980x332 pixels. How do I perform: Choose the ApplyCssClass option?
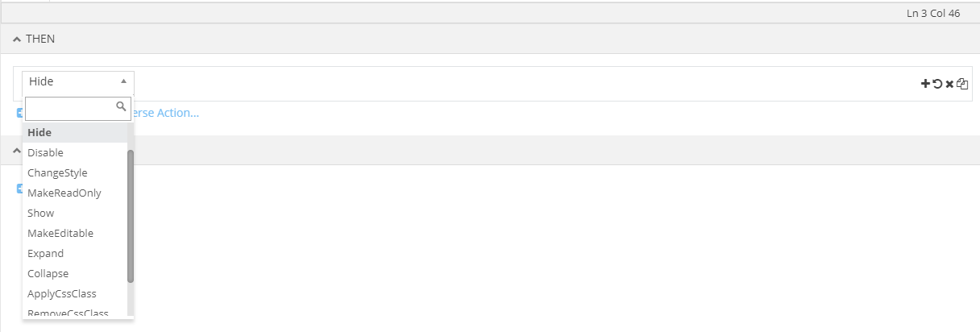point(62,293)
